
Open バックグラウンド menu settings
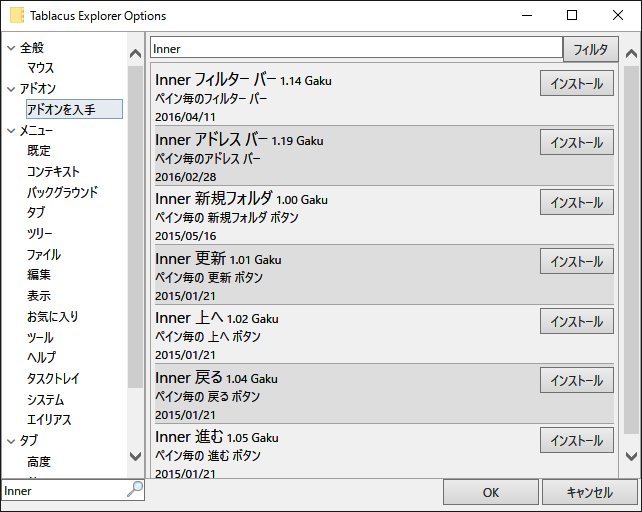(62, 192)
